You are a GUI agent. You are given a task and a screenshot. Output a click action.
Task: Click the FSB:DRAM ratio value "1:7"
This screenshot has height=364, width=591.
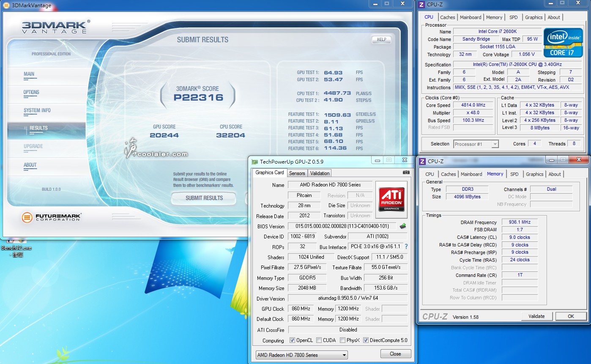coord(520,230)
